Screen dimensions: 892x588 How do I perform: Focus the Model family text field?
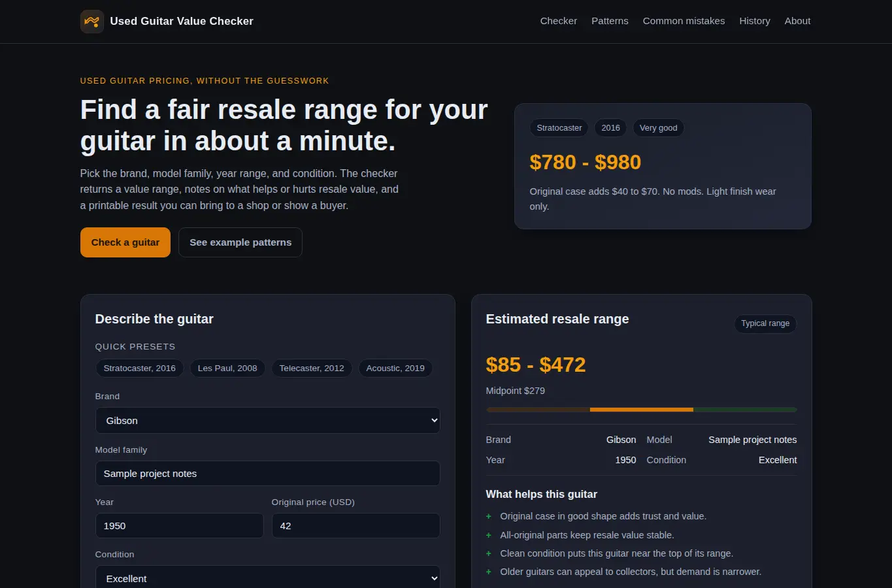click(268, 474)
